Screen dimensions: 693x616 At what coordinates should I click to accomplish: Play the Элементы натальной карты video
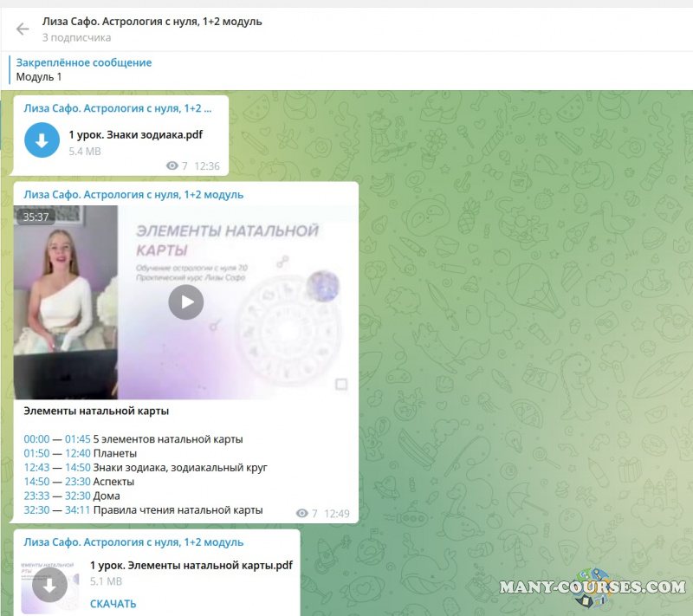point(185,302)
